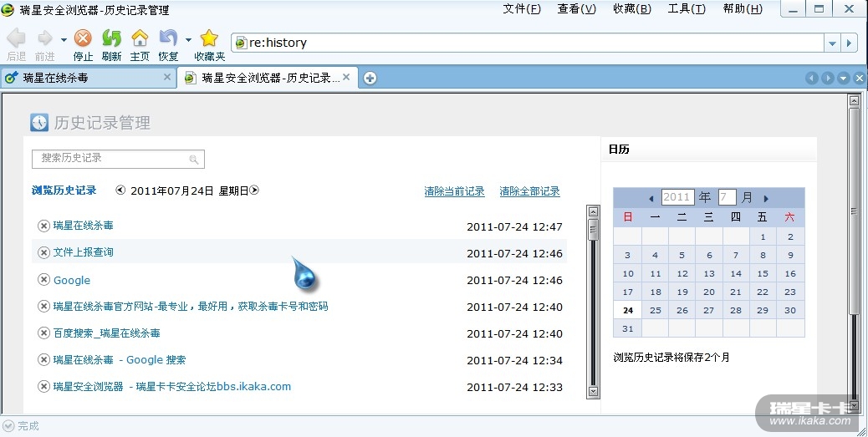Screen dimensions: 868x437
Task: Delete the 瑞星在线杀毒 - Google 搜索 entry
Action: tap(43, 359)
